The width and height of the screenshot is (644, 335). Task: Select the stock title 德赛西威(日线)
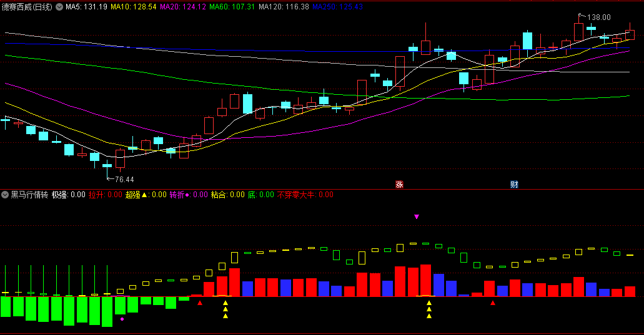click(x=27, y=7)
